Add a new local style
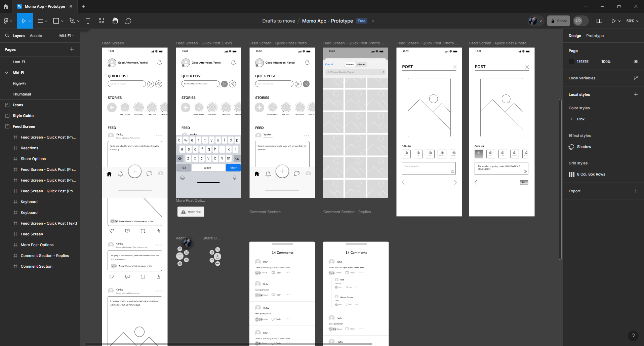Image resolution: width=644 pixels, height=346 pixels. click(635, 94)
